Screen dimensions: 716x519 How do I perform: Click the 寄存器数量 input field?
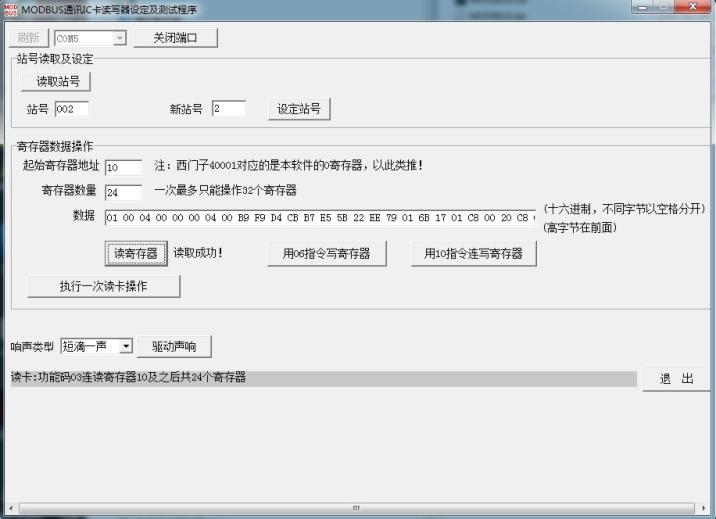tap(123, 192)
